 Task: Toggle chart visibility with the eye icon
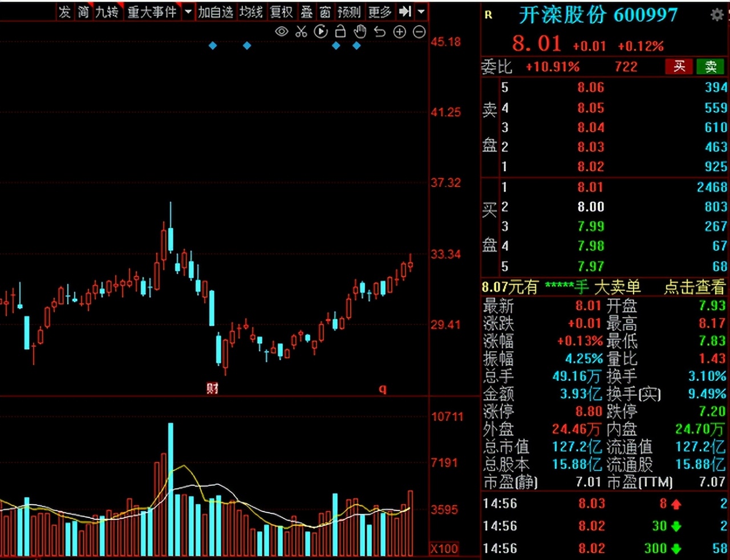282,32
